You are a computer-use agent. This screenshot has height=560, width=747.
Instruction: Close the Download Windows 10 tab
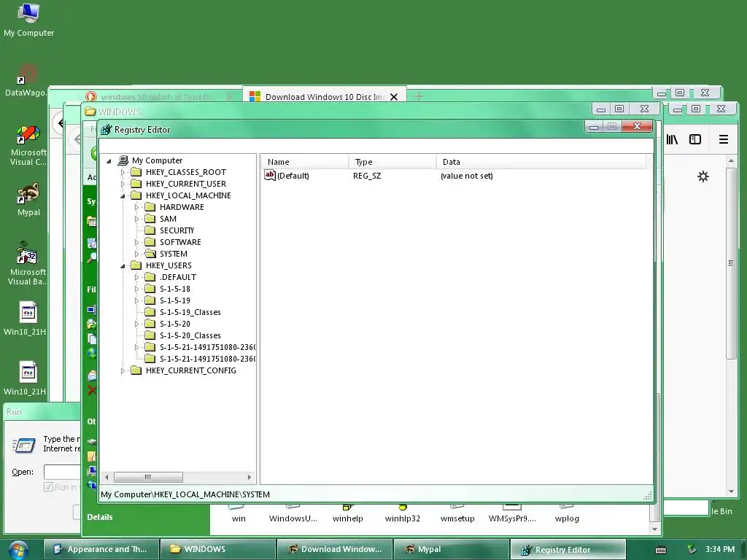394,97
